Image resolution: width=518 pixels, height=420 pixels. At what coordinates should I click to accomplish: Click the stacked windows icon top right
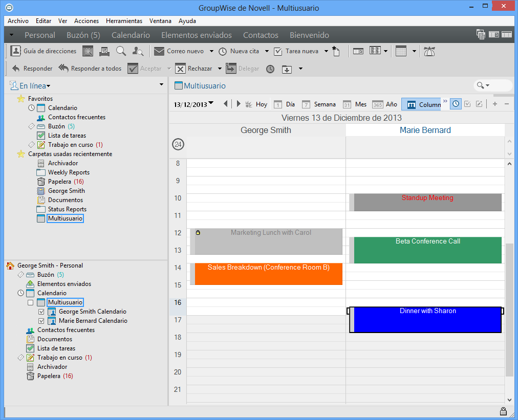click(x=481, y=34)
